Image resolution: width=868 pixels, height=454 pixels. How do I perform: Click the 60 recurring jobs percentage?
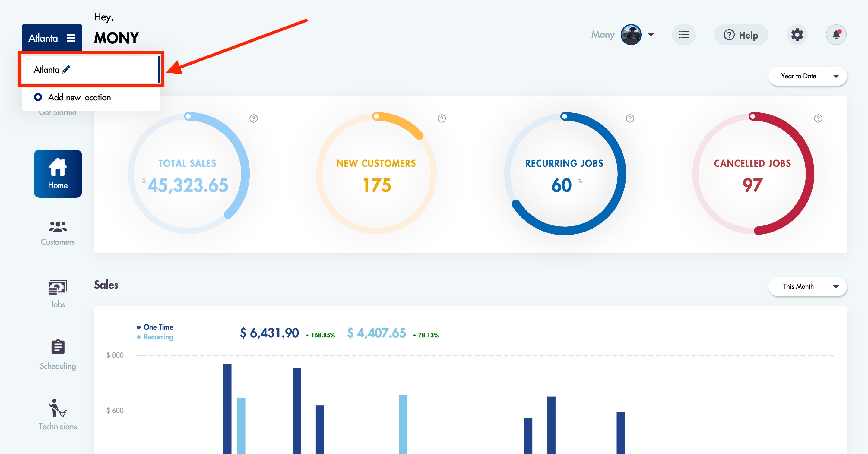[x=562, y=185]
